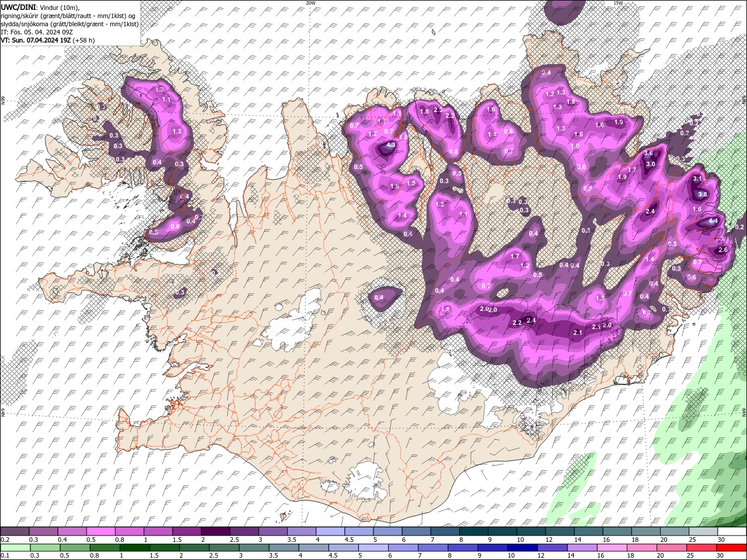Choose the snow scale swatch between 1.5 and 2

coord(187,531)
